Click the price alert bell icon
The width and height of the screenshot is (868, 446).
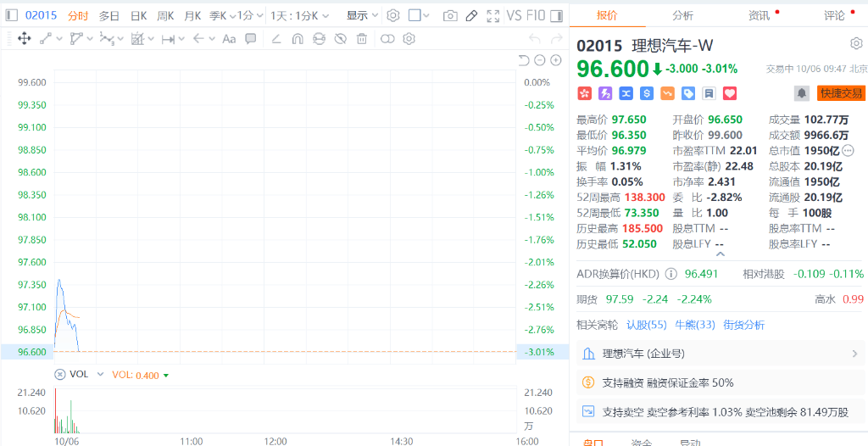coord(801,93)
